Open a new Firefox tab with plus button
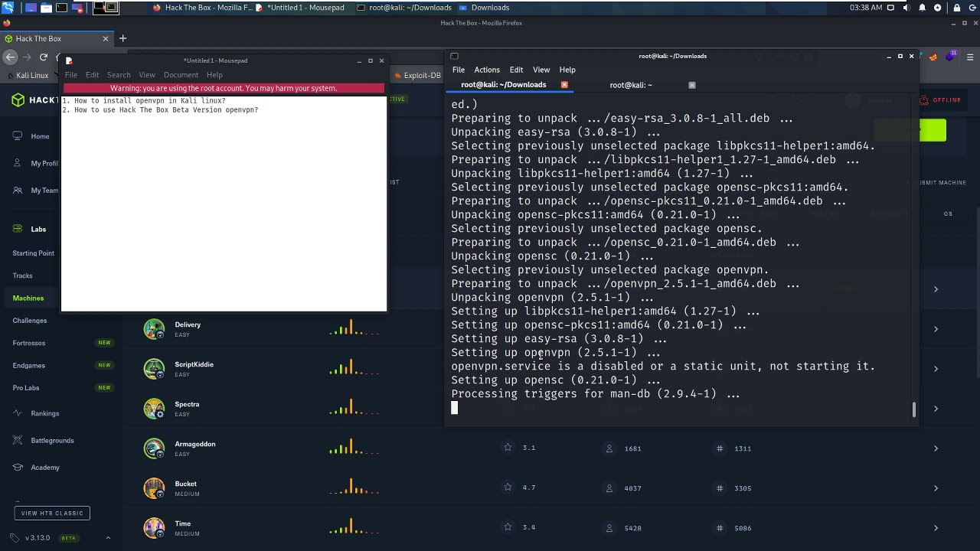The width and height of the screenshot is (980, 551). (122, 38)
